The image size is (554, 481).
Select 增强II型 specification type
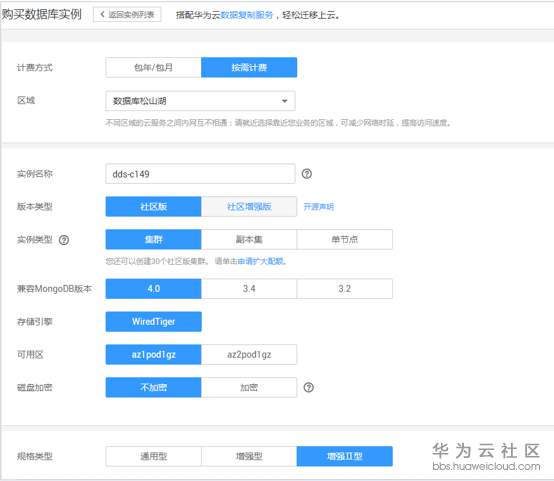pyautogui.click(x=344, y=456)
